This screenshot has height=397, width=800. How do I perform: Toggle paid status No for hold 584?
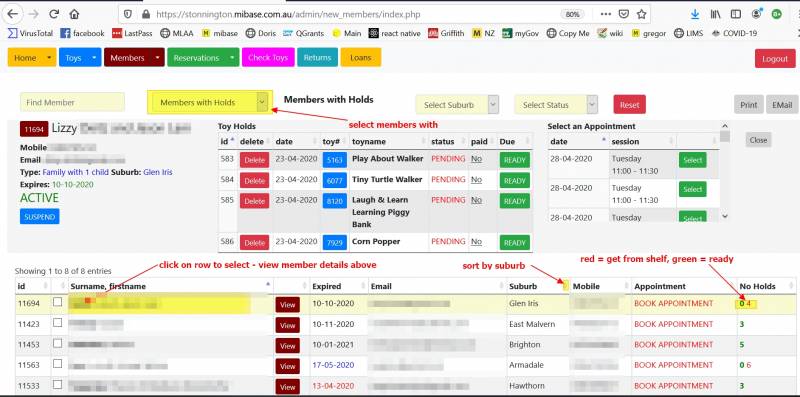pos(476,179)
